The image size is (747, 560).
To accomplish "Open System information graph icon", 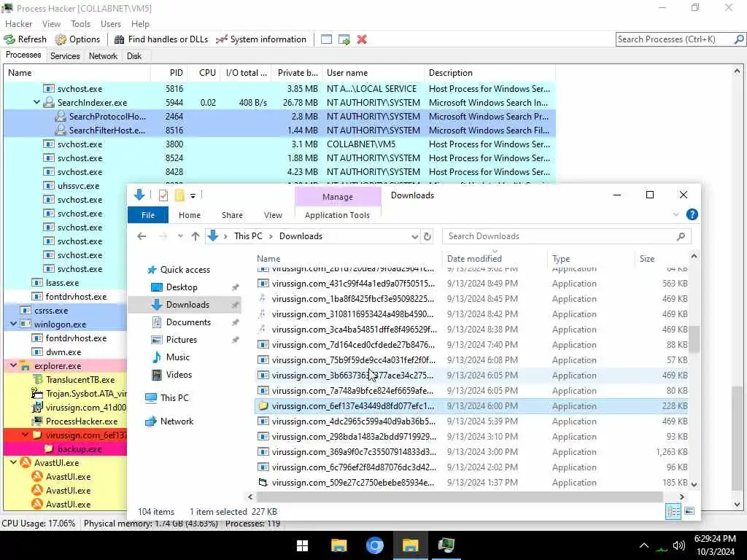I will point(222,39).
